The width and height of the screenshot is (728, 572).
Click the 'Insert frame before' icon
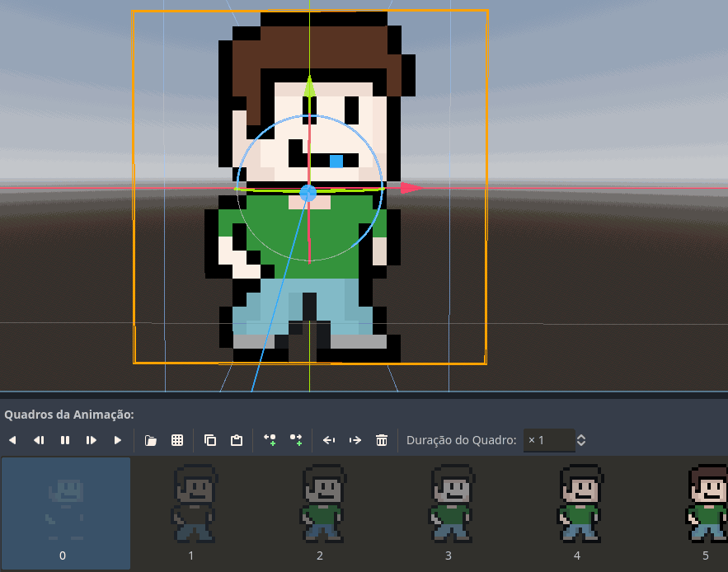coord(270,440)
